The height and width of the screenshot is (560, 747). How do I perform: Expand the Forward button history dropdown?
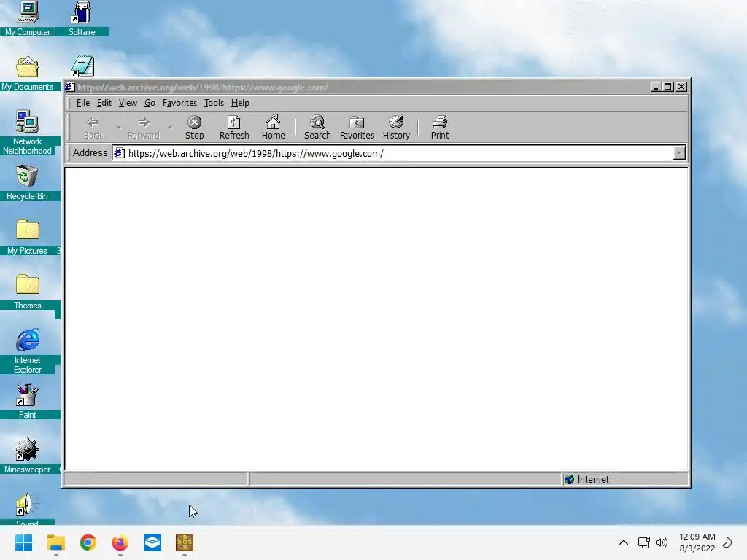coord(170,128)
